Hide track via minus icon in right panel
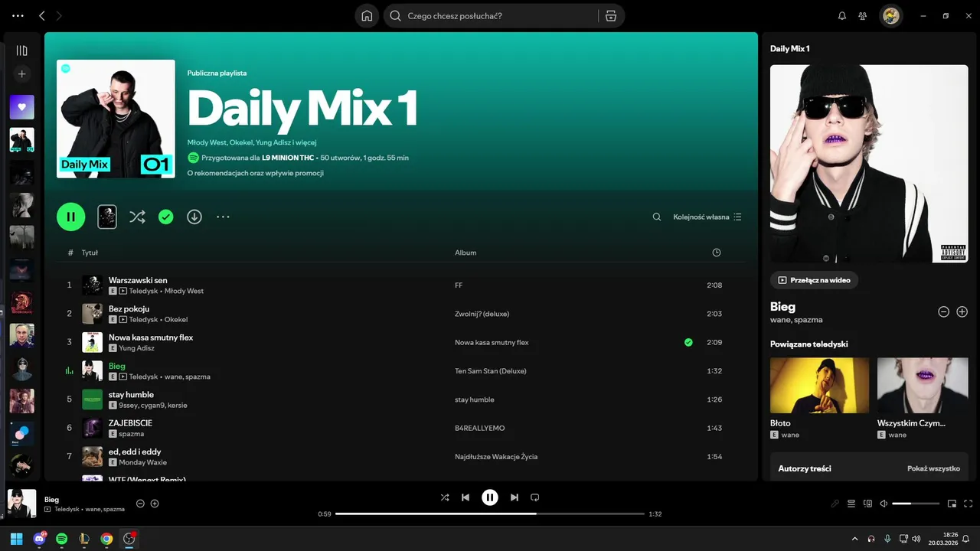 943,311
